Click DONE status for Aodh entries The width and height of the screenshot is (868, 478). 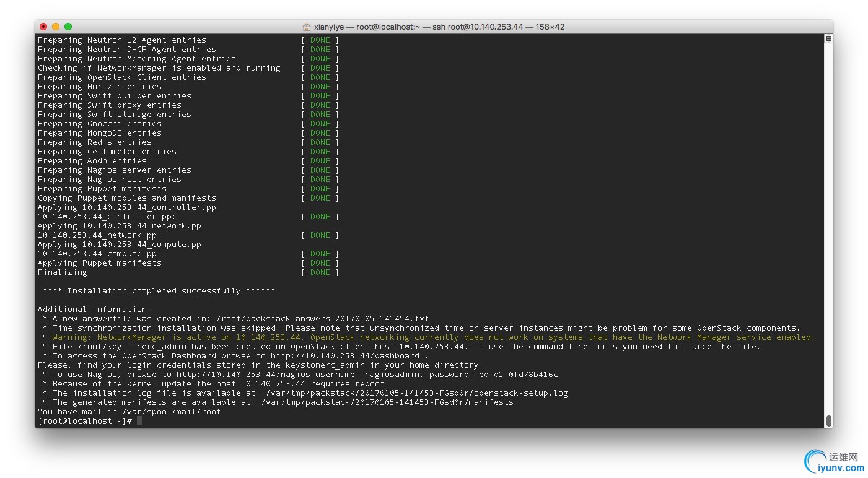[320, 161]
